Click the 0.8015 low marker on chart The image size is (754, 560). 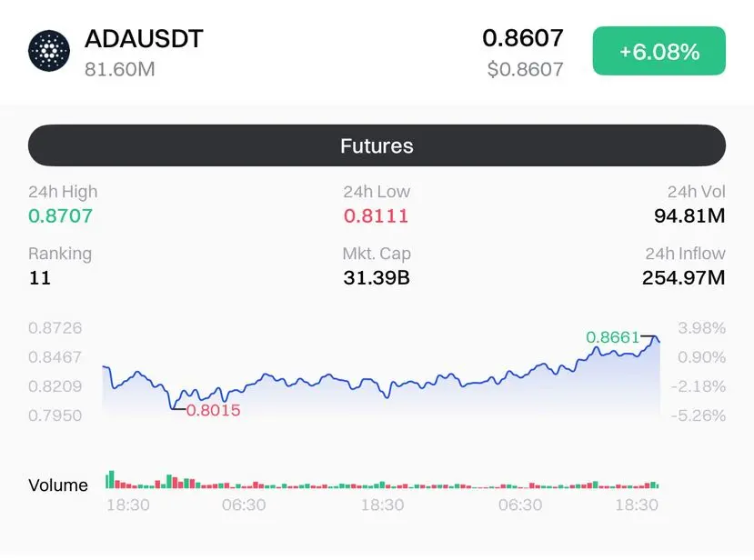pos(213,410)
